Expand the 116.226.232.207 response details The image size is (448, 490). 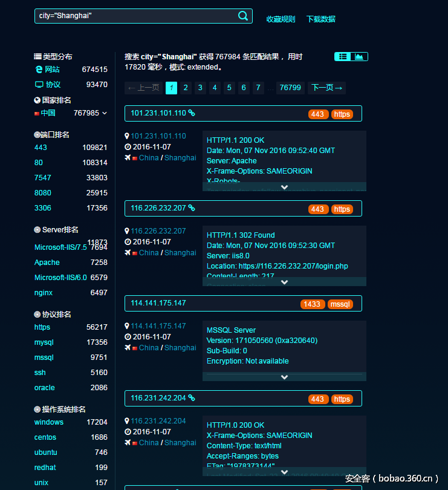[284, 282]
